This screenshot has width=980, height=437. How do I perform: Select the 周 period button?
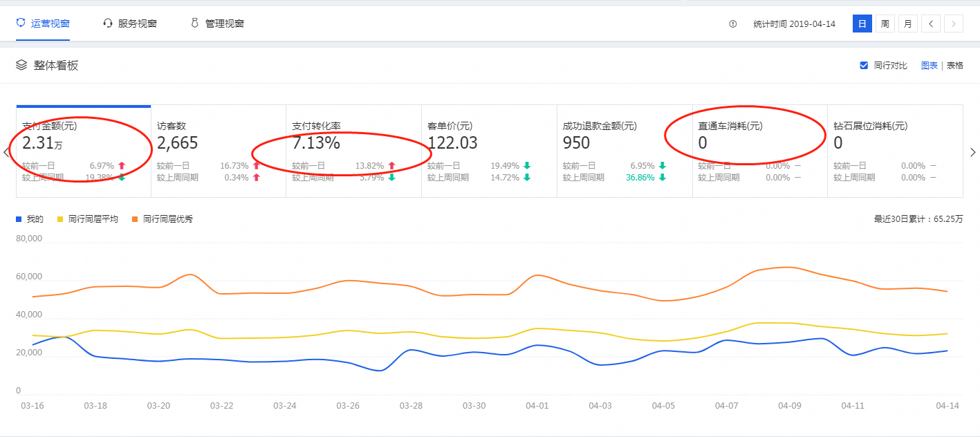[x=885, y=24]
